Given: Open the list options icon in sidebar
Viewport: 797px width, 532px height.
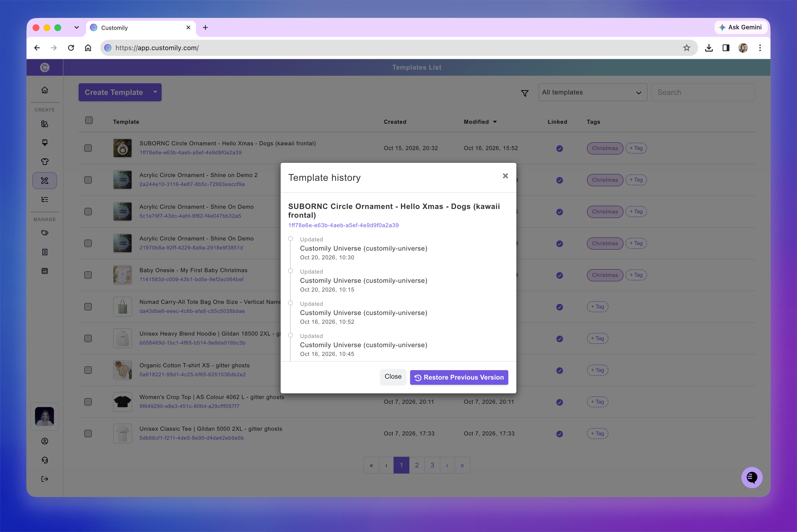Looking at the screenshot, I should click(x=44, y=199).
